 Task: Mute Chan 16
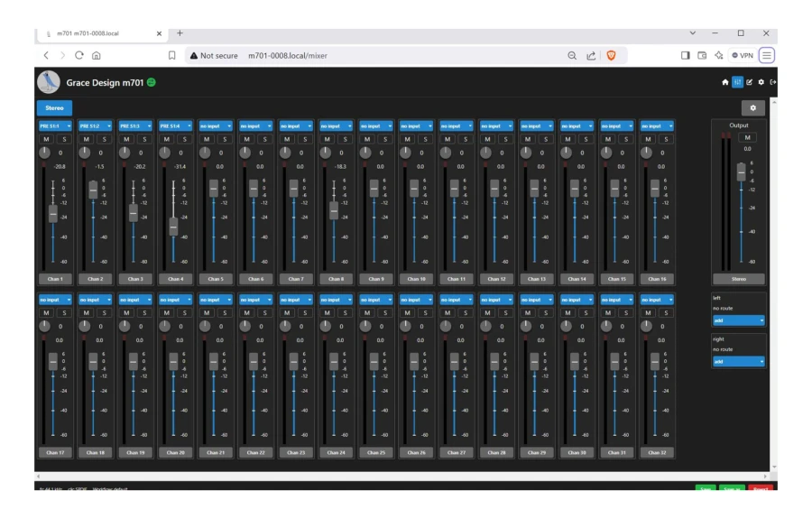coord(649,139)
